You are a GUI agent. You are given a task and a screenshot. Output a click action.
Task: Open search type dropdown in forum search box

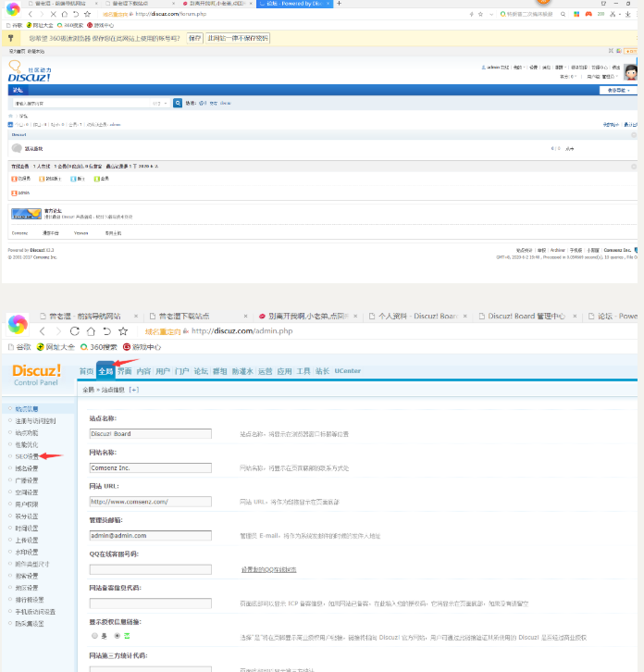tap(160, 104)
